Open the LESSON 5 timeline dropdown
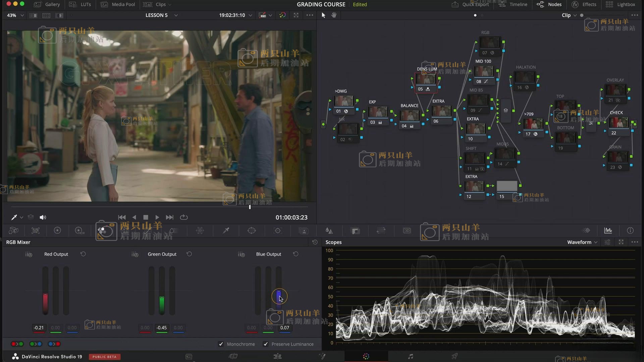Image resolution: width=644 pixels, height=362 pixels. click(x=161, y=15)
